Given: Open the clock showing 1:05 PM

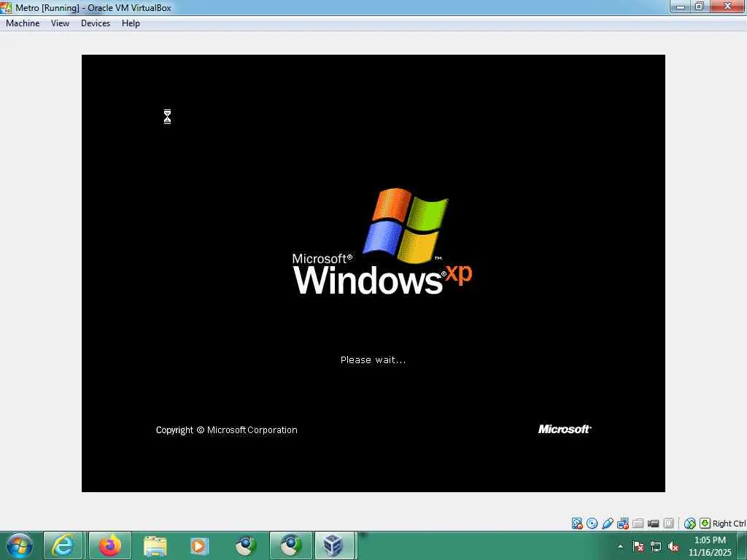Looking at the screenshot, I should pos(710,546).
